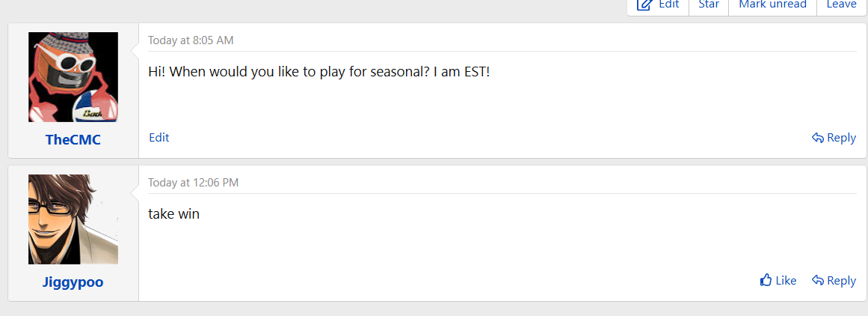Click the seasonal play message text

[318, 73]
